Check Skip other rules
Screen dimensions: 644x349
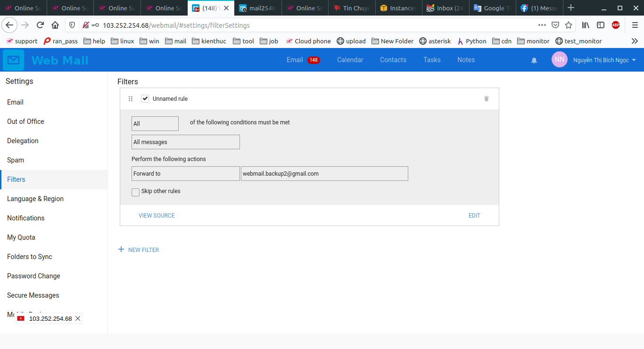(136, 192)
